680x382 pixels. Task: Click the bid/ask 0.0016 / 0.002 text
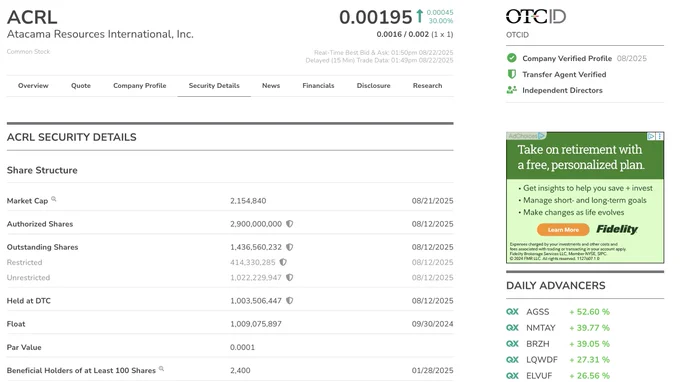pyautogui.click(x=402, y=34)
